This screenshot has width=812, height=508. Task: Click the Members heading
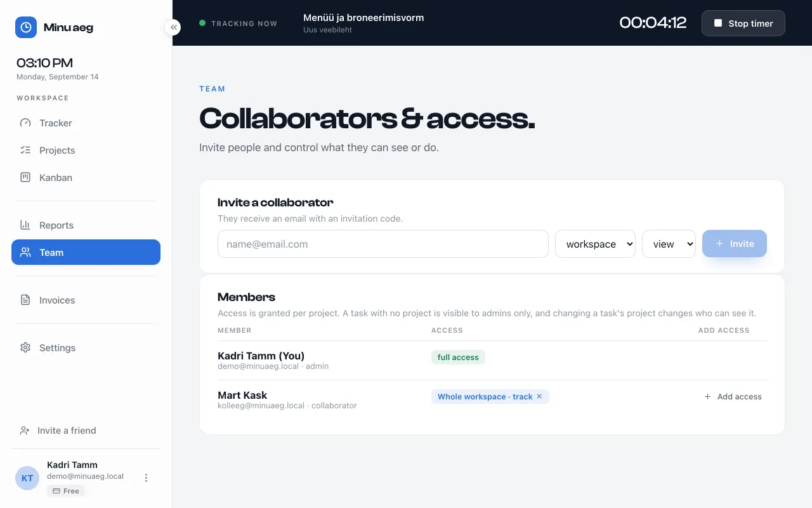click(246, 297)
